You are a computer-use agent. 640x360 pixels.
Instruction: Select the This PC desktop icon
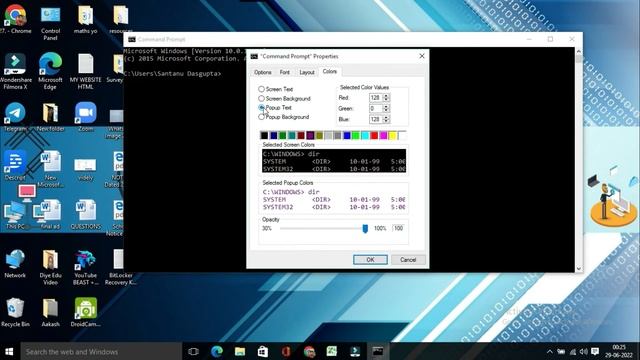(15, 215)
